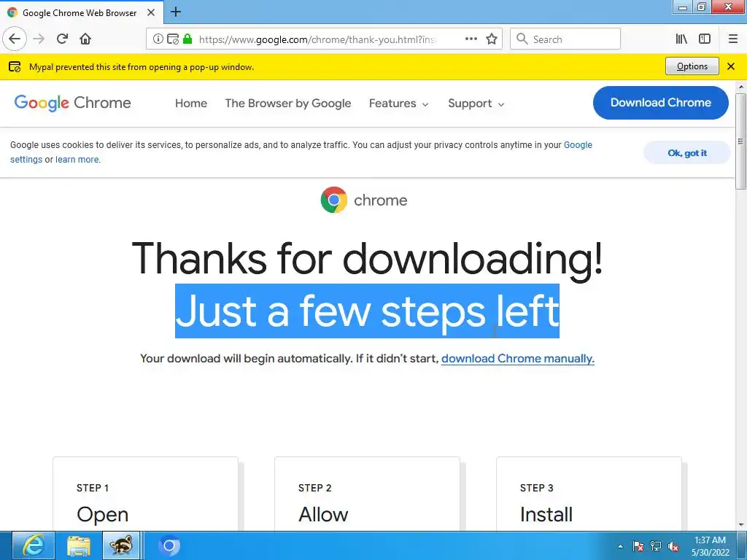The image size is (747, 560).
Task: Go back using the back arrow button
Action: [15, 39]
